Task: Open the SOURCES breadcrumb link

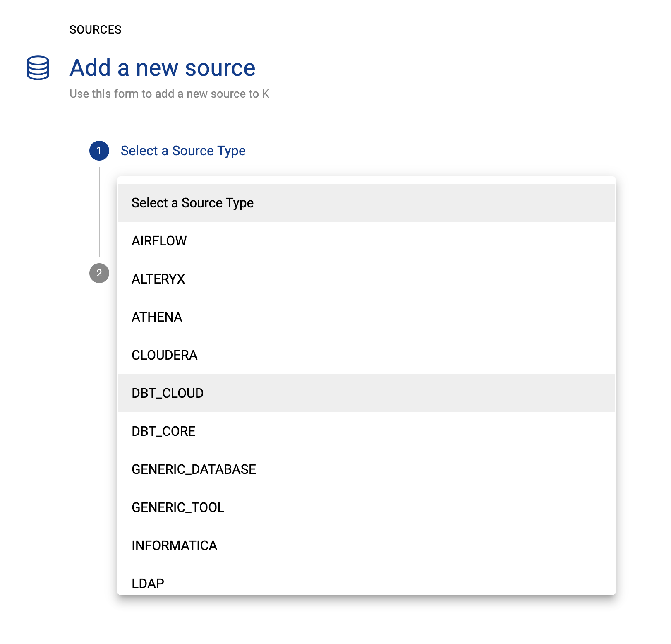Action: (x=95, y=30)
